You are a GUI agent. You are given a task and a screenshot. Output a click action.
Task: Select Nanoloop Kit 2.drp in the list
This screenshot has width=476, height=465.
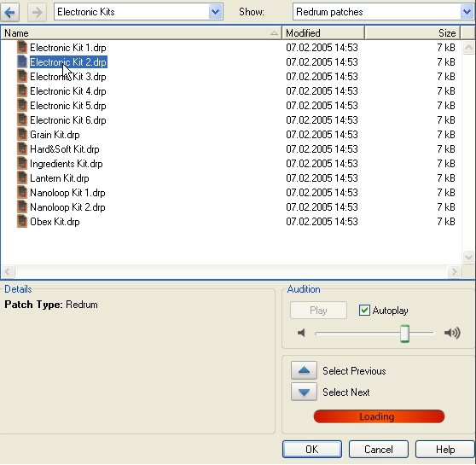67,207
